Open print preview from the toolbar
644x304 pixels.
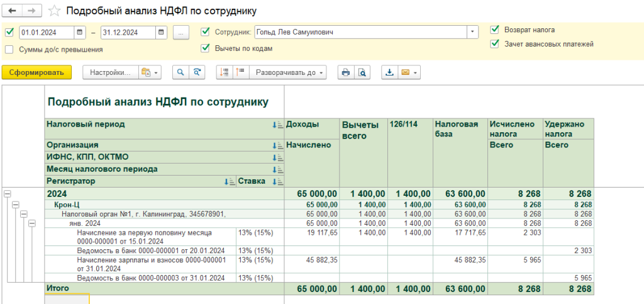362,72
